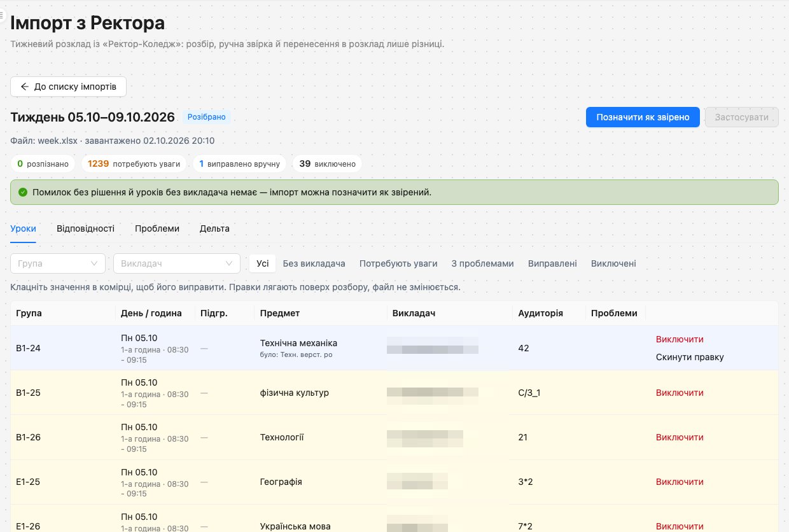789x532 pixels.
Task: Click 'Скинути правку' for Технічна механіка
Action: [x=690, y=357]
